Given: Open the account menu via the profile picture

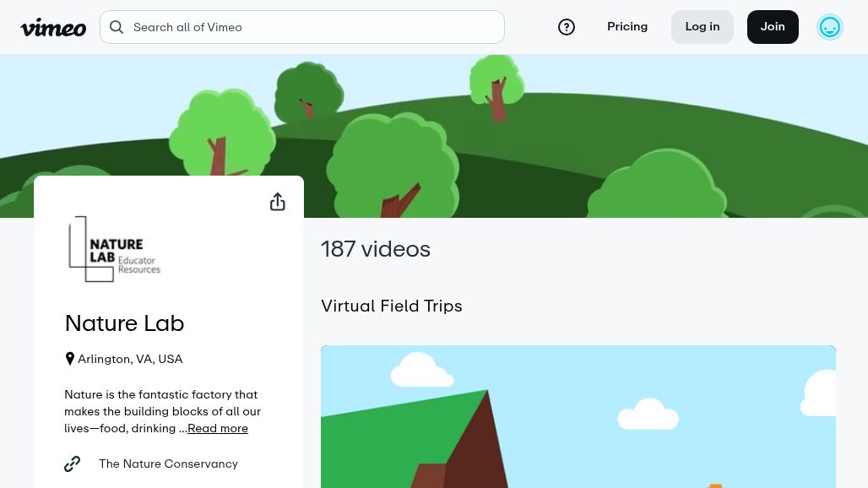Looking at the screenshot, I should pyautogui.click(x=830, y=27).
